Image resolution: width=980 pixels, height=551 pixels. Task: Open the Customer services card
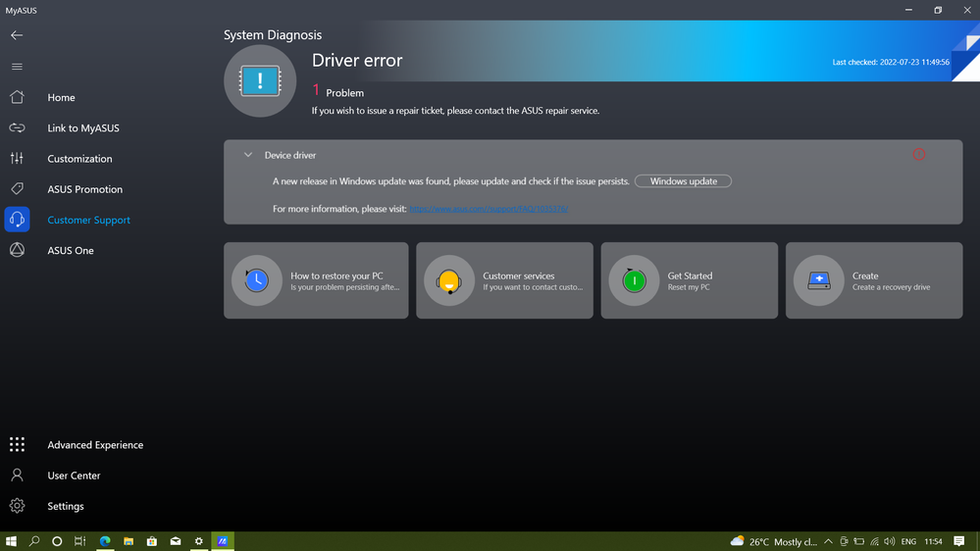504,280
